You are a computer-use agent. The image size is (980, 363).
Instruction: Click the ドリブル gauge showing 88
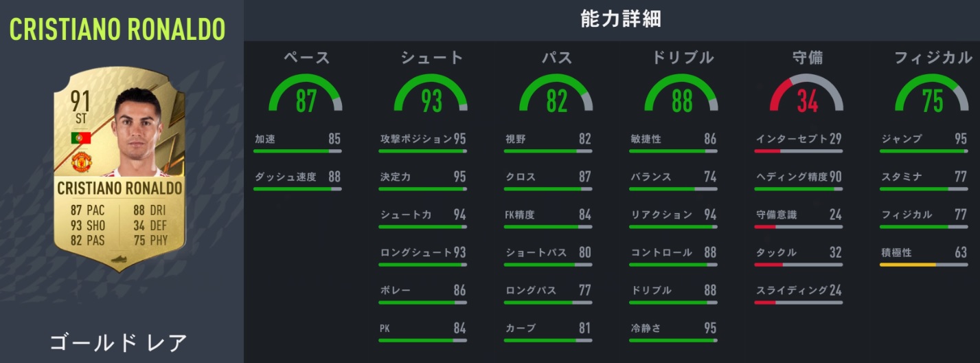pyautogui.click(x=681, y=98)
